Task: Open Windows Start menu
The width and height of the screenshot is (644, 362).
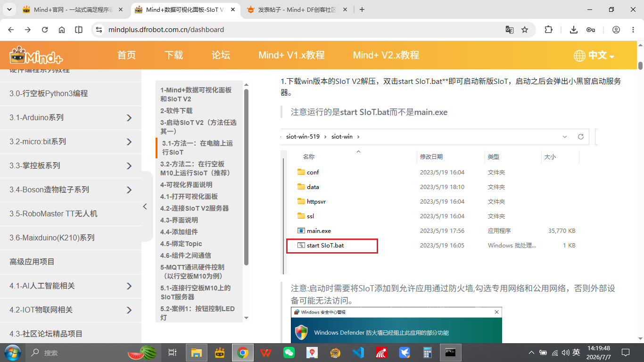Action: [x=12, y=353]
